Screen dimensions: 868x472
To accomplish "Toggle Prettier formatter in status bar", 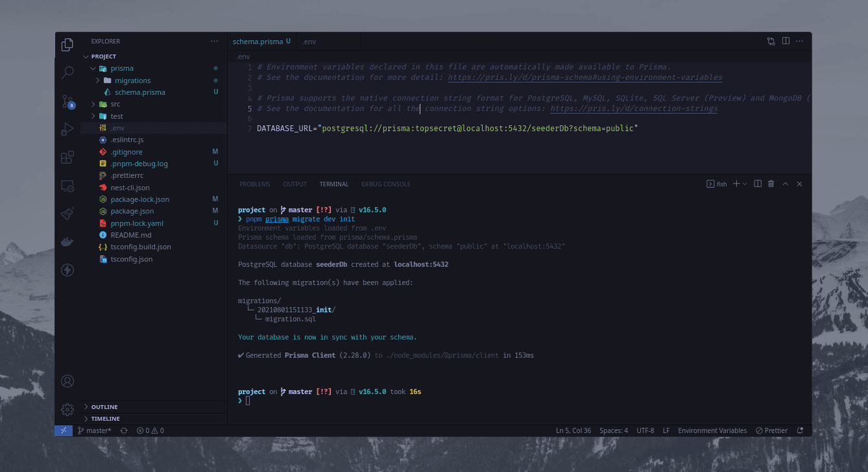I will click(x=771, y=430).
